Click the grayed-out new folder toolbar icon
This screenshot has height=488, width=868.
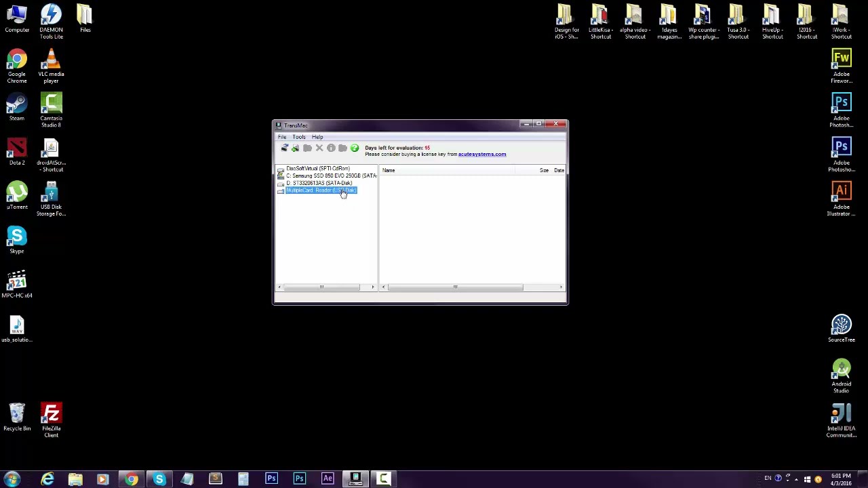point(342,148)
